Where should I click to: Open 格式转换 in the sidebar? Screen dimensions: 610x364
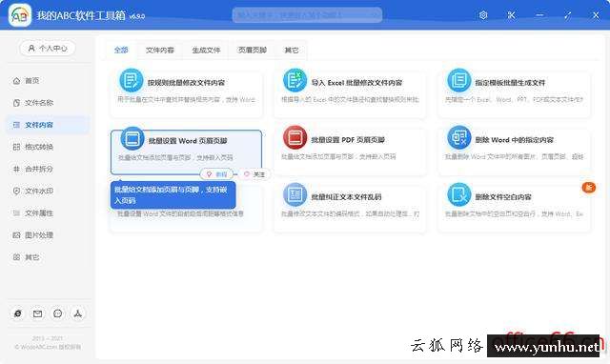tap(39, 147)
